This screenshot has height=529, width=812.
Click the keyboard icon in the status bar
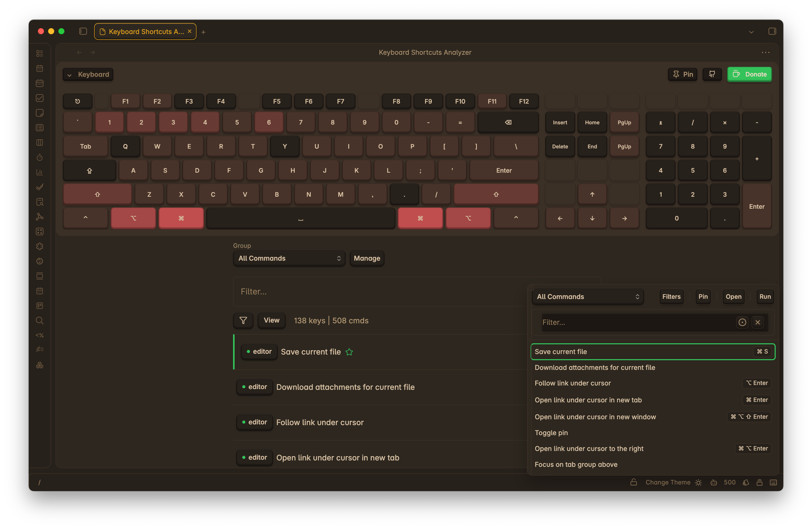[773, 482]
